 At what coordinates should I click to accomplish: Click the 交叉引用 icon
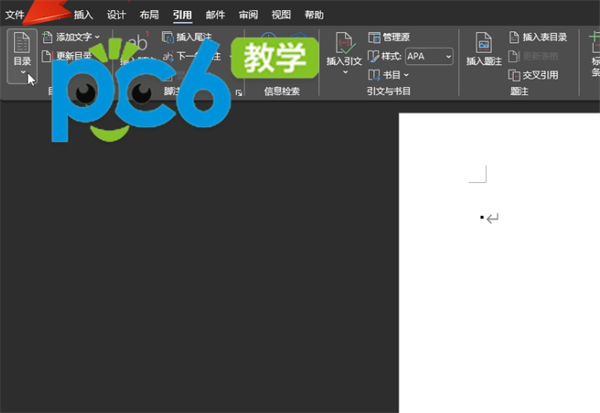coord(514,75)
